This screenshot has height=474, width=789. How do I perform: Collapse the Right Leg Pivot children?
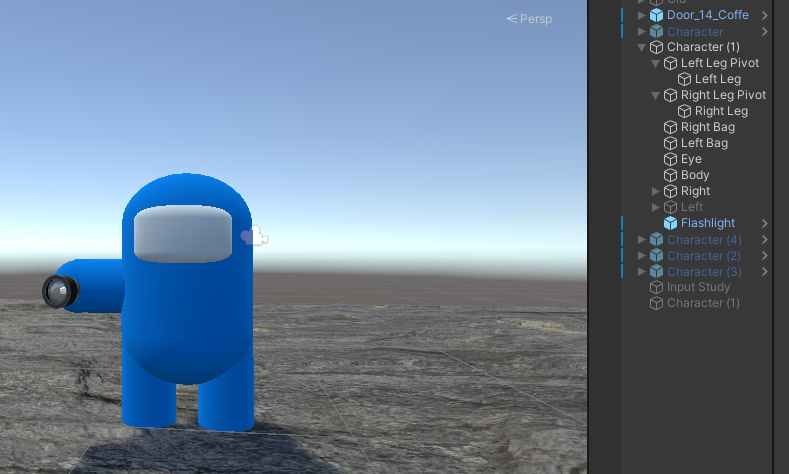(655, 96)
